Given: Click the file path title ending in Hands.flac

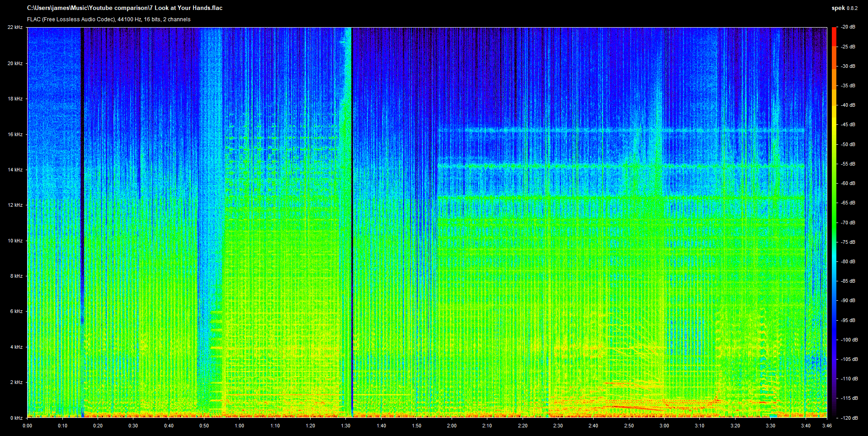Looking at the screenshot, I should point(124,8).
